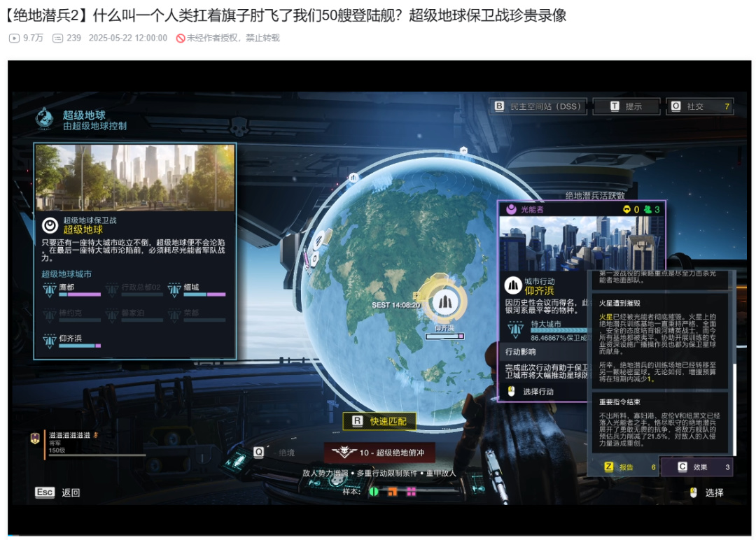The height and width of the screenshot is (540, 756).
Task: Click the winged skull difficulty icon
Action: (344, 453)
